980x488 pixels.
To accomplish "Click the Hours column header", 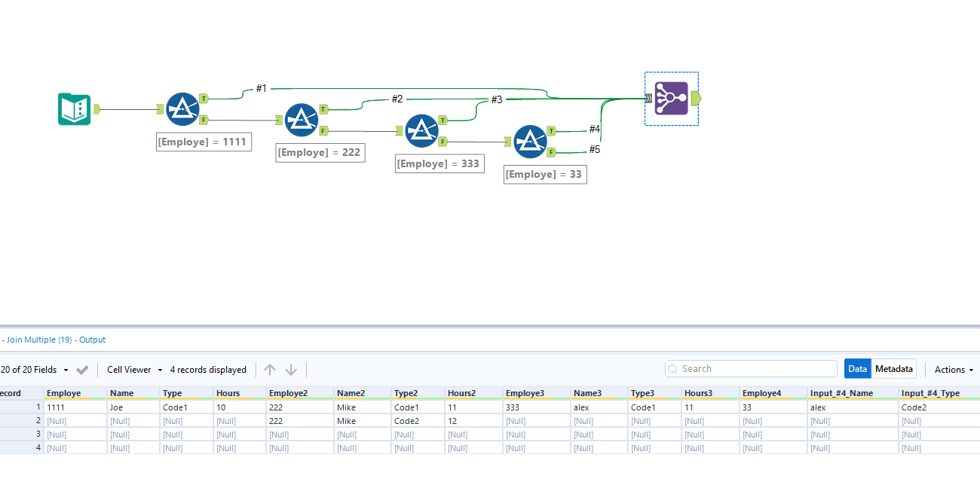I will point(230,392).
